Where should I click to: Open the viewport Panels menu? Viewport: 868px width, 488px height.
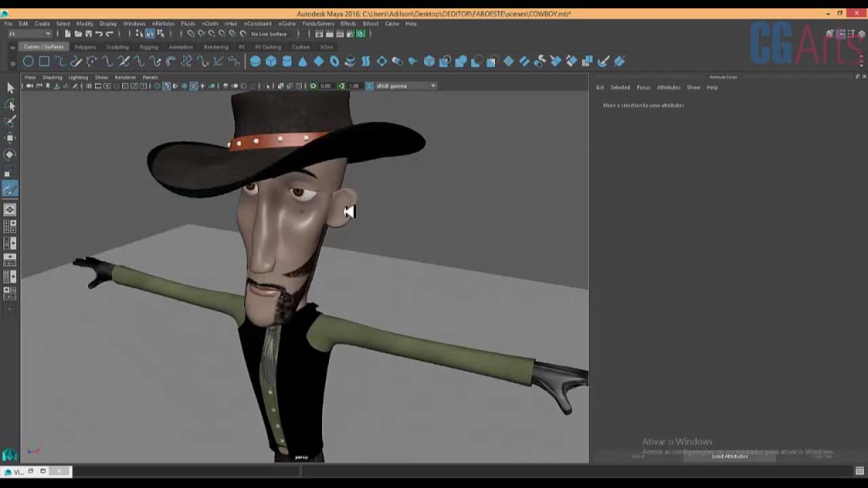(150, 77)
